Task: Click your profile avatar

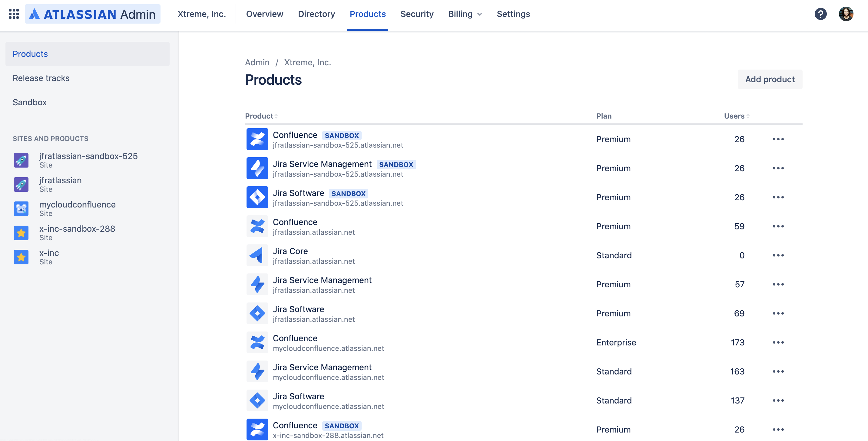Action: (847, 14)
